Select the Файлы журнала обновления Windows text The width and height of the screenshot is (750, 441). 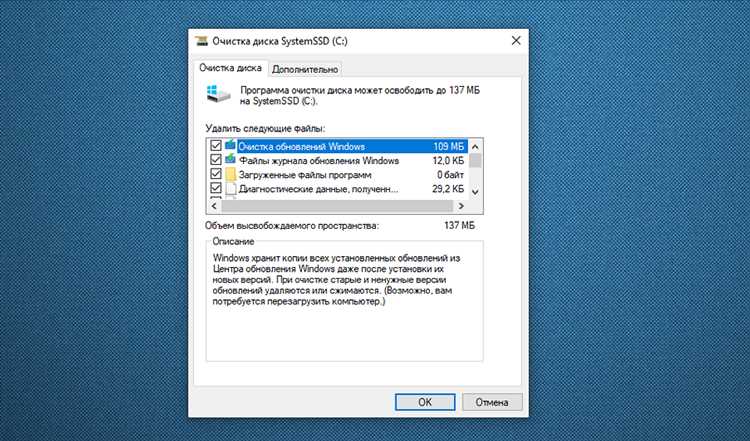click(319, 161)
